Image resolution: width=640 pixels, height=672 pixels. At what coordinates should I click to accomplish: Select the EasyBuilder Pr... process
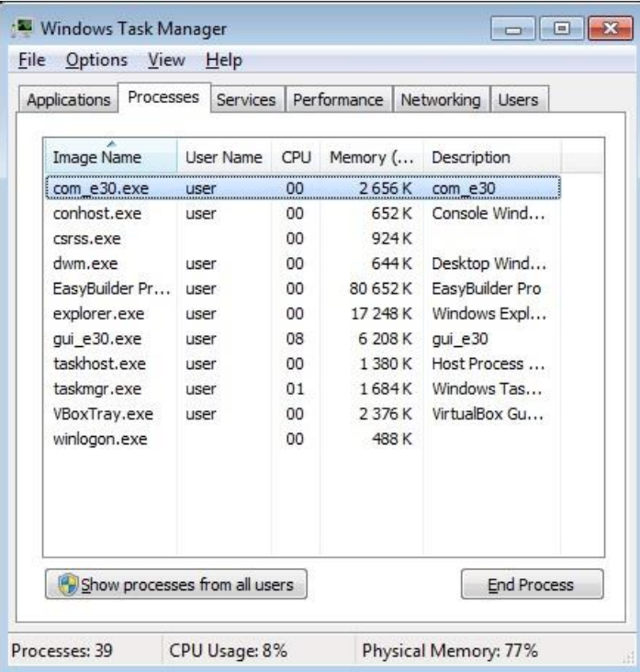click(x=303, y=288)
